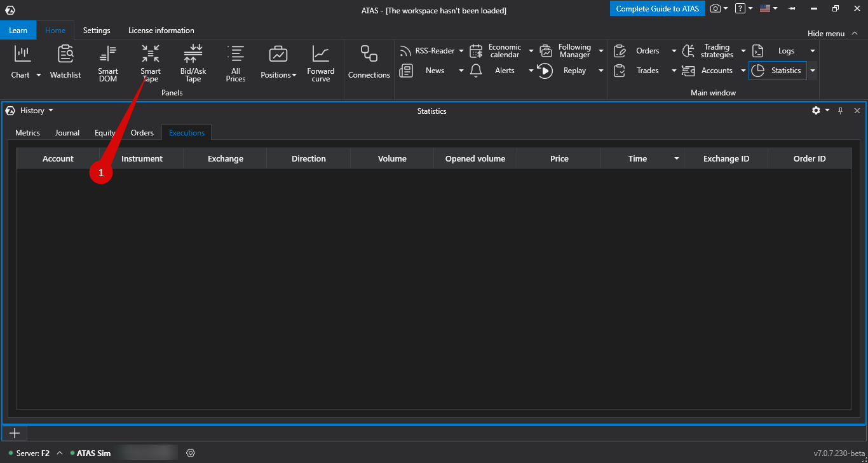Open the History dropdown in Statistics panel
This screenshot has width=868, height=463.
[x=36, y=111]
